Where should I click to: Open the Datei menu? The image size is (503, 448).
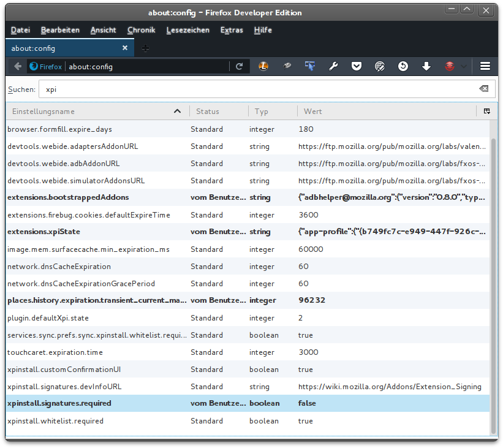[21, 30]
